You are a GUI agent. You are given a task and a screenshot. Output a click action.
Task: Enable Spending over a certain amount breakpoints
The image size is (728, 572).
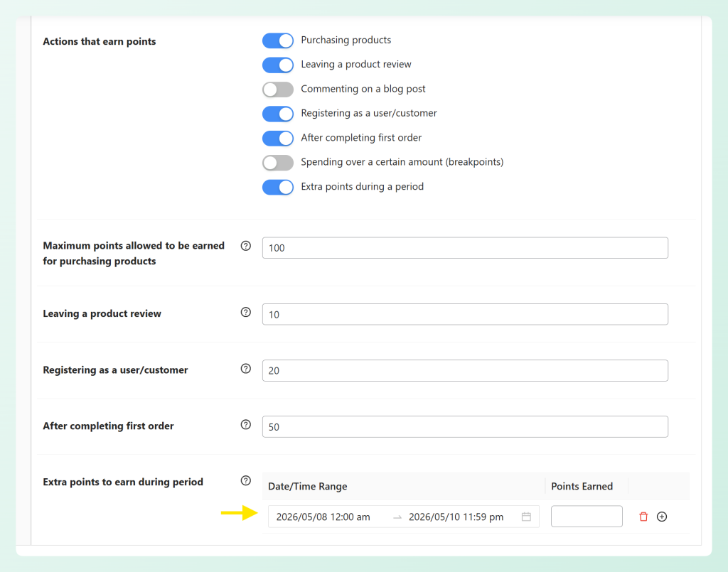(x=277, y=162)
